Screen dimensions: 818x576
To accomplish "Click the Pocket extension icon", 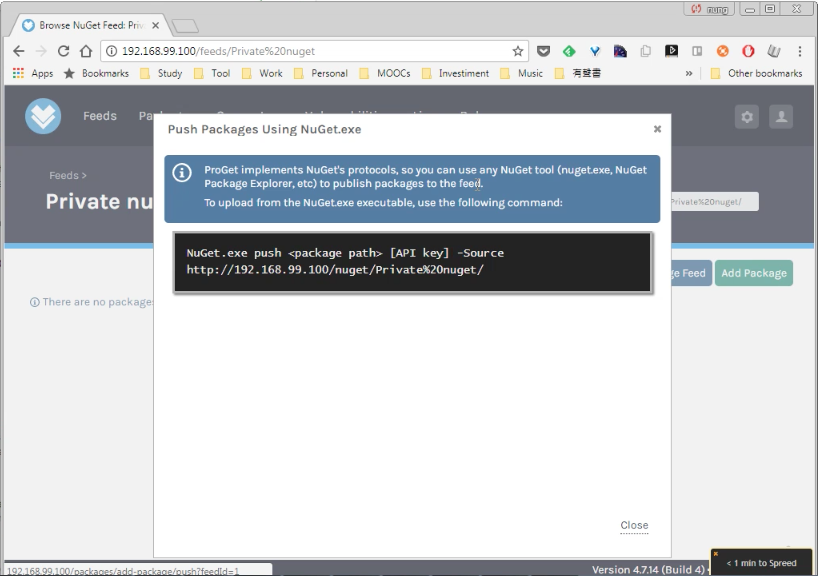I will coord(544,51).
